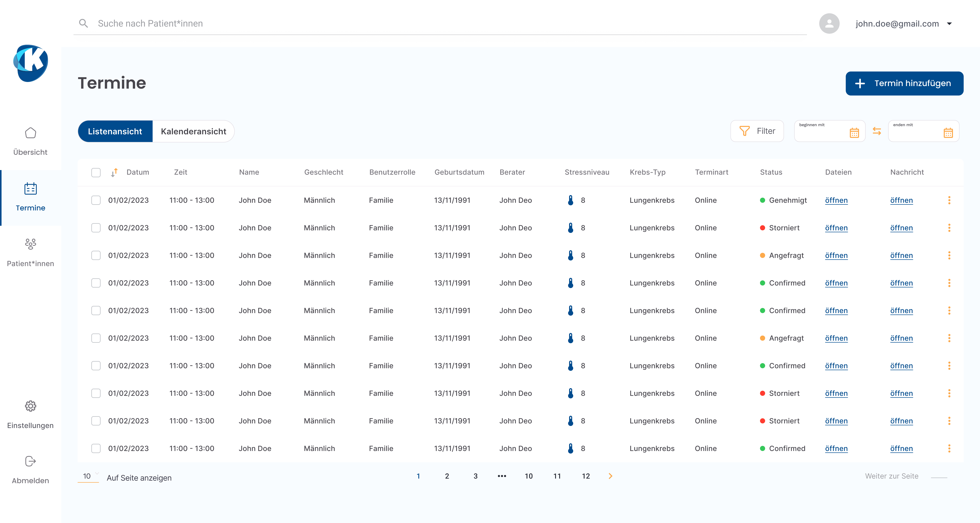Viewport: 980px width, 523px height.
Task: Expand john.doe@gmail.com account dropdown
Action: coord(949,24)
